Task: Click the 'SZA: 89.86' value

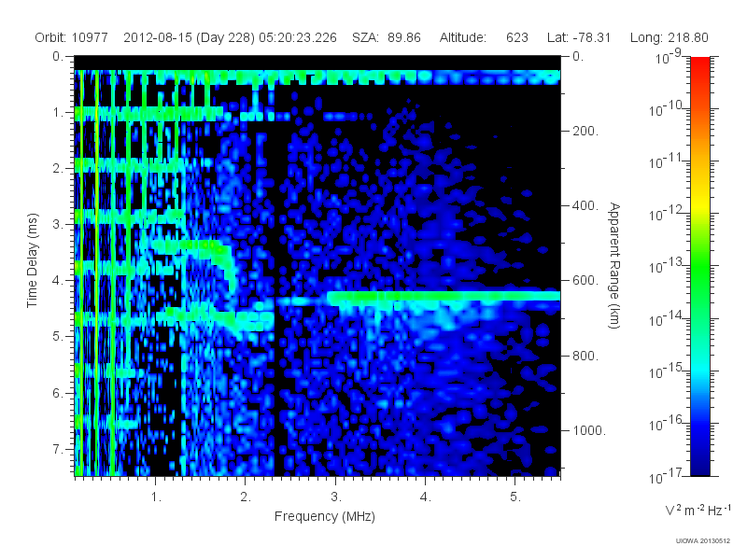Action: click(387, 37)
